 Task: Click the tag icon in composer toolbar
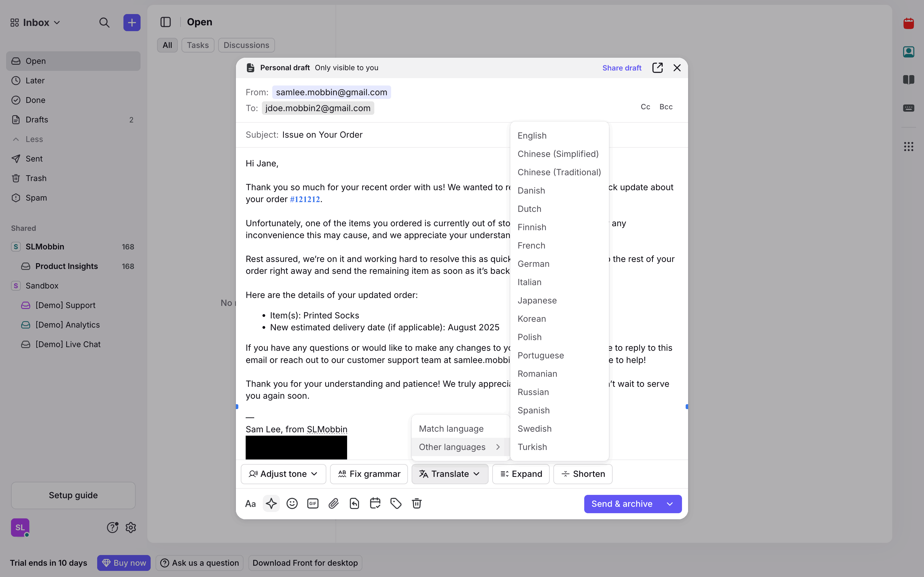[396, 504]
